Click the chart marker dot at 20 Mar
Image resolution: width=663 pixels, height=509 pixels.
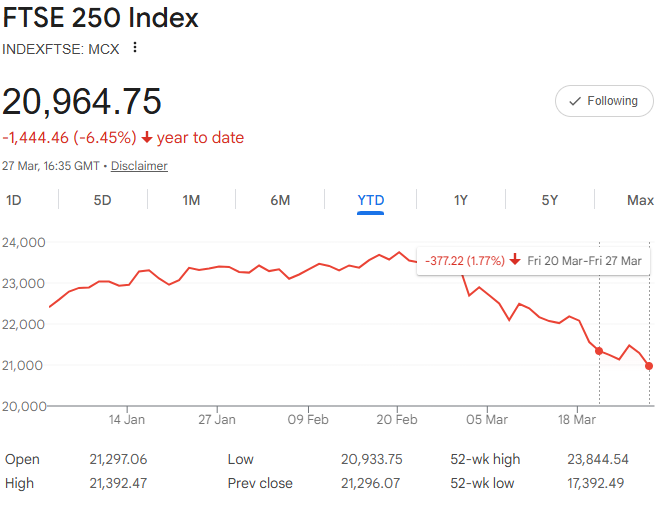click(599, 351)
